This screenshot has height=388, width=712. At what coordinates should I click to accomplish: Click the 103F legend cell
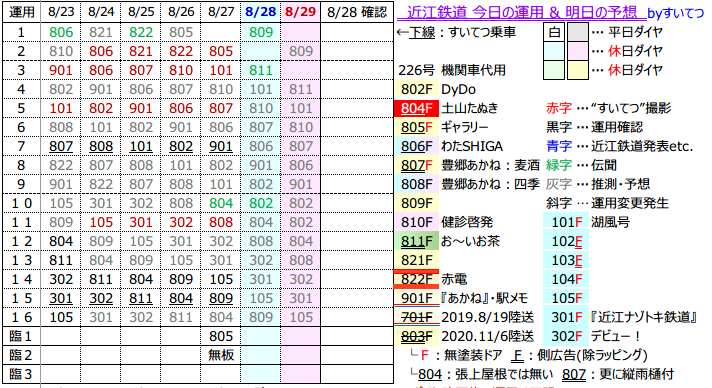pos(566,260)
